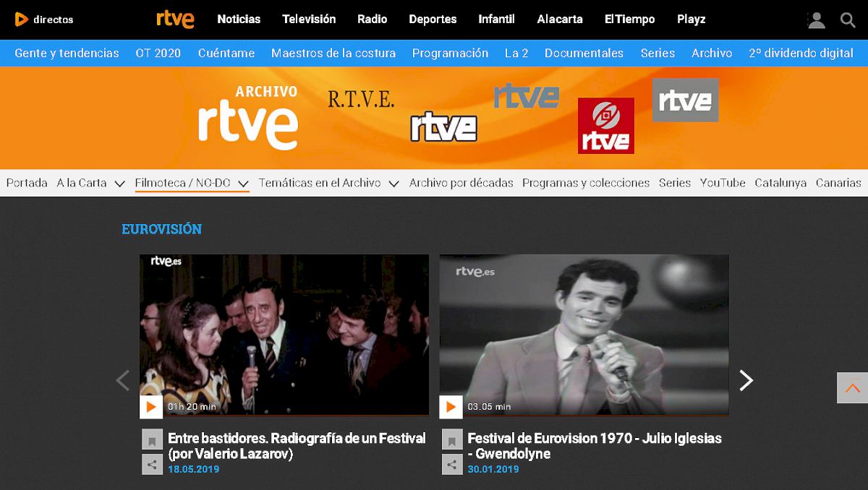
Task: Expand the A la Carta dropdown
Action: [120, 184]
